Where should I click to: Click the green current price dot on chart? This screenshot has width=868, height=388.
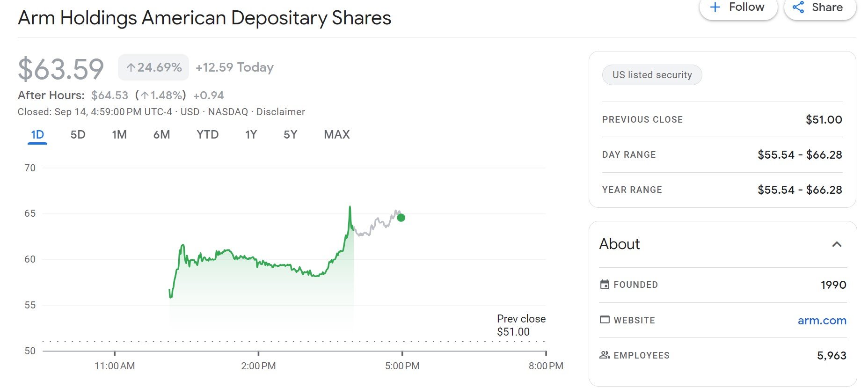[x=401, y=217]
